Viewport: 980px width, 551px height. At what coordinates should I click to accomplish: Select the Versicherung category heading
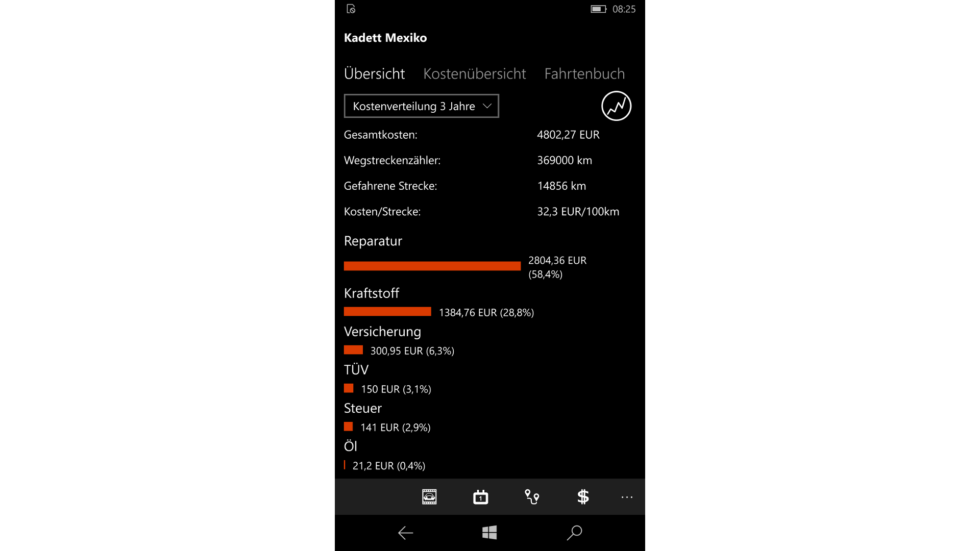click(x=382, y=332)
